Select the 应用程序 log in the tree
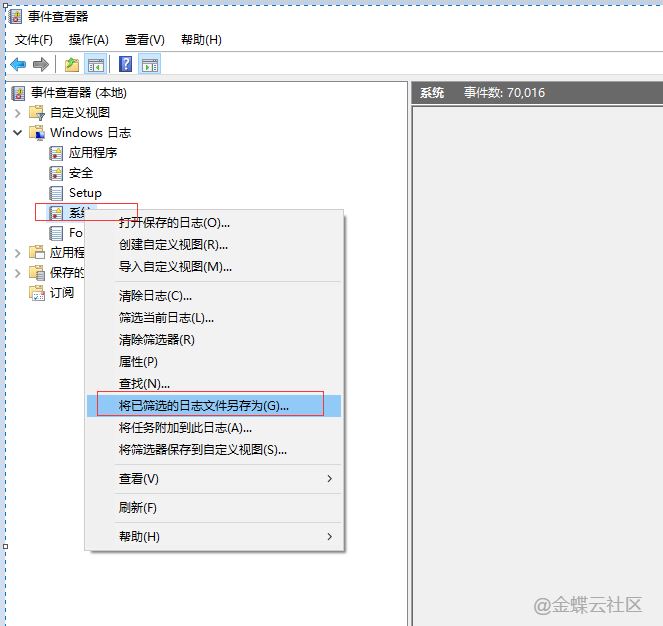This screenshot has height=626, width=663. (92, 153)
